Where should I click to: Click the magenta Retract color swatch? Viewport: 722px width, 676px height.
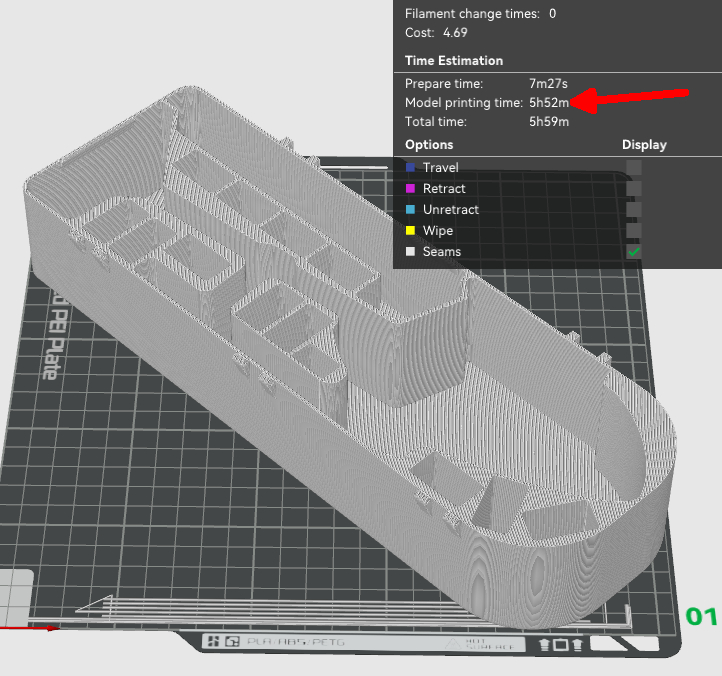click(x=411, y=189)
